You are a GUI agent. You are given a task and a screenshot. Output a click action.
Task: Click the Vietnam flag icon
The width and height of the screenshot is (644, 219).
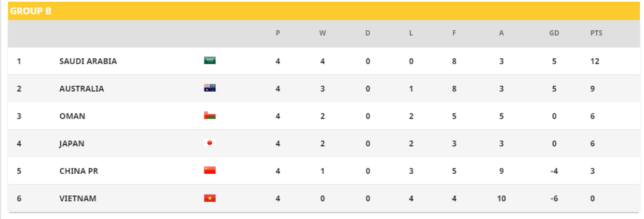[x=210, y=198]
